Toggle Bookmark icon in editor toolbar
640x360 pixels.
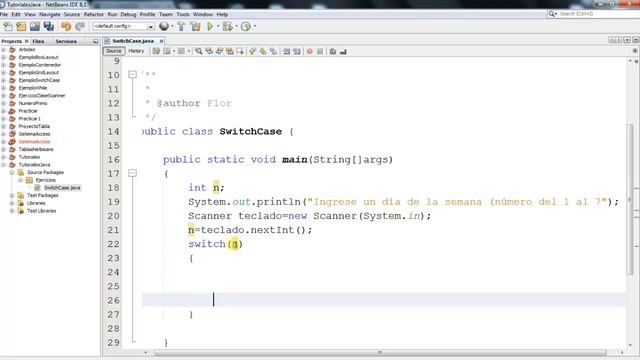(x=273, y=51)
